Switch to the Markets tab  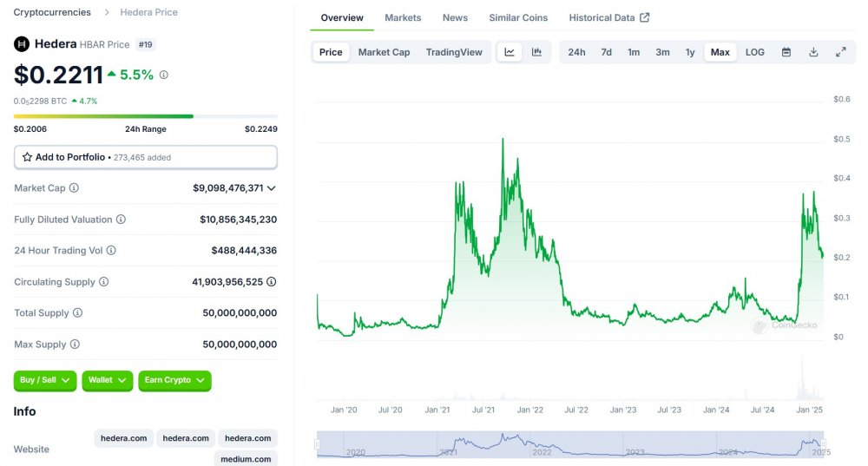pyautogui.click(x=403, y=17)
